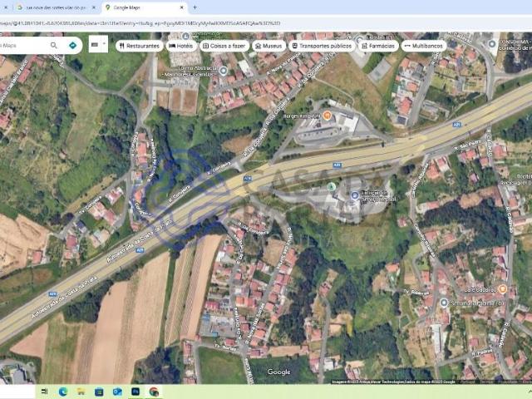Click the Café Cabateu orange map pin
This screenshot has height=399, width=532.
501,288
